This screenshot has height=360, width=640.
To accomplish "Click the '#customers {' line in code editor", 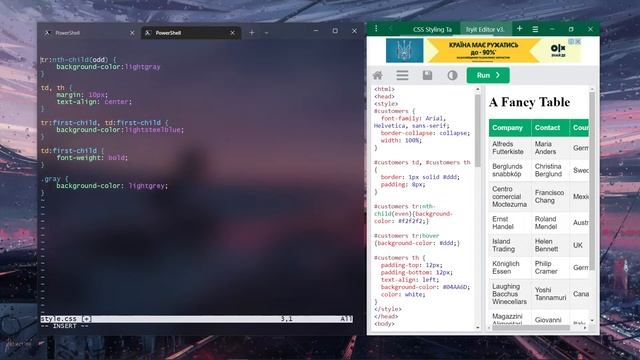I will [394, 111].
